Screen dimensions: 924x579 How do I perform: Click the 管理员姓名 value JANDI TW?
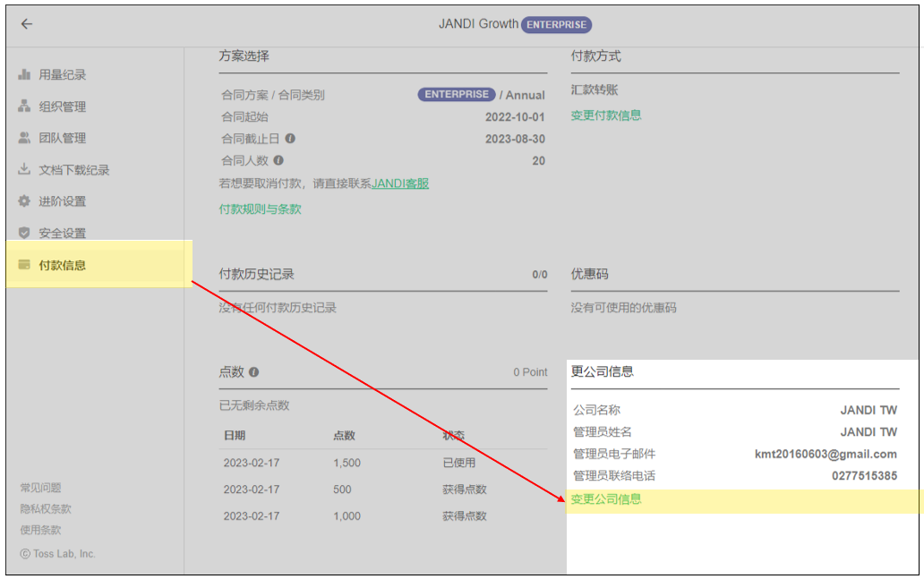[x=868, y=432]
